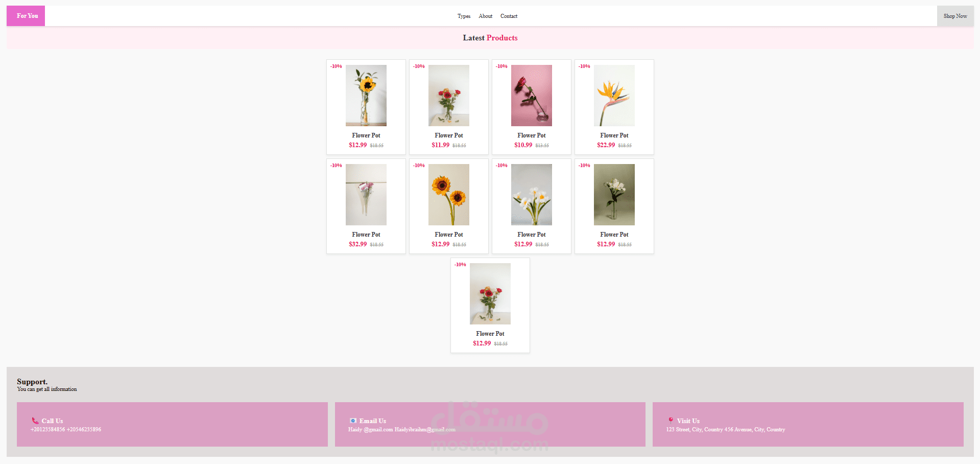The width and height of the screenshot is (980, 464).
Task: Open the bottom red roses Flower Pot image
Action: 490,293
